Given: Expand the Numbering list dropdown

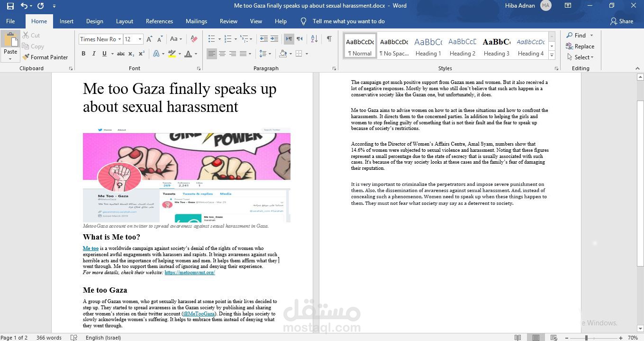Looking at the screenshot, I should (236, 39).
